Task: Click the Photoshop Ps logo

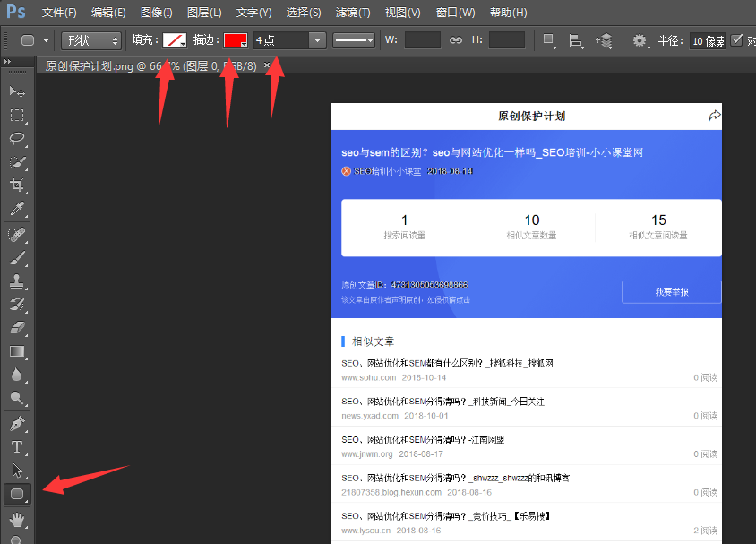Action: [16, 11]
